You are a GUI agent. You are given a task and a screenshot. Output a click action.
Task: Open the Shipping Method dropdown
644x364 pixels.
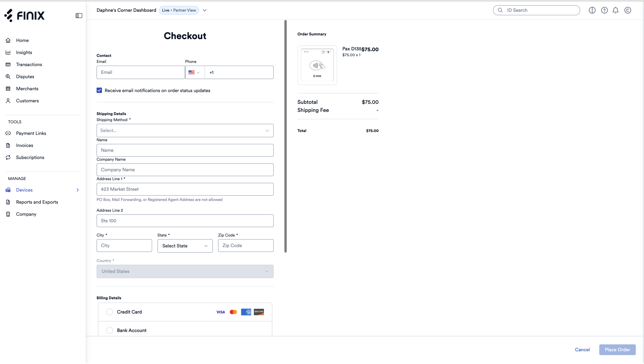point(185,131)
